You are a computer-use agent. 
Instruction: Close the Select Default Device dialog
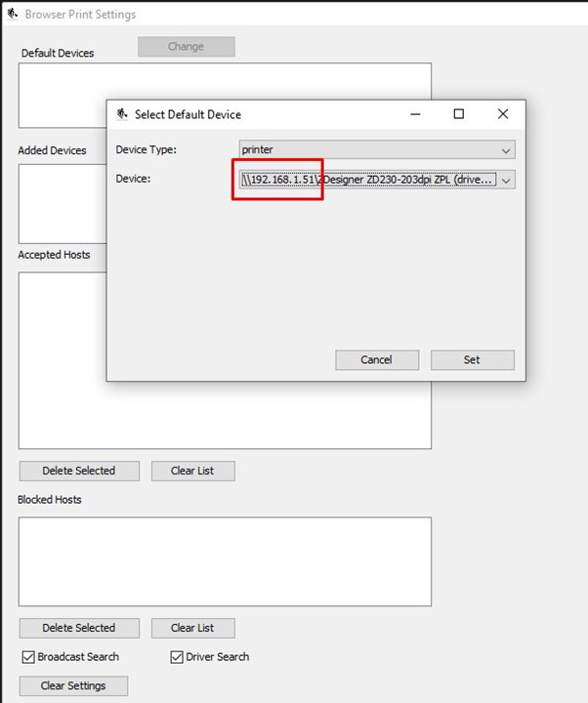[x=503, y=114]
